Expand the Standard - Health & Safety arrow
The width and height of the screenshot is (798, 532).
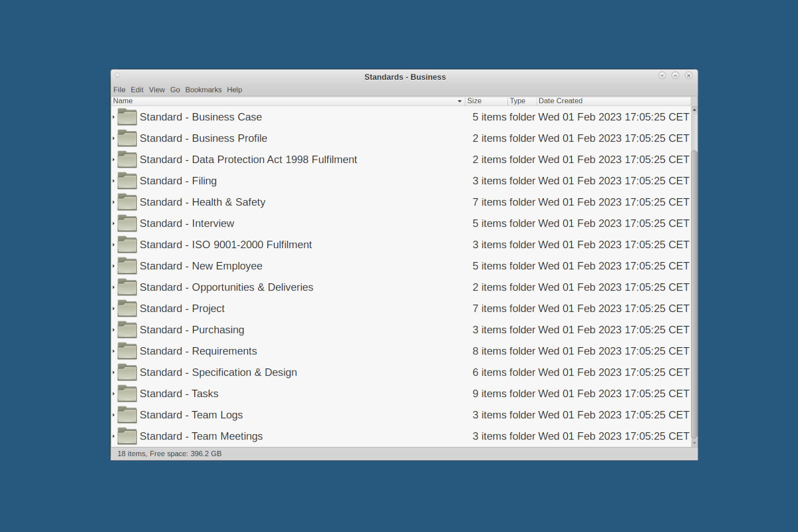coord(114,202)
